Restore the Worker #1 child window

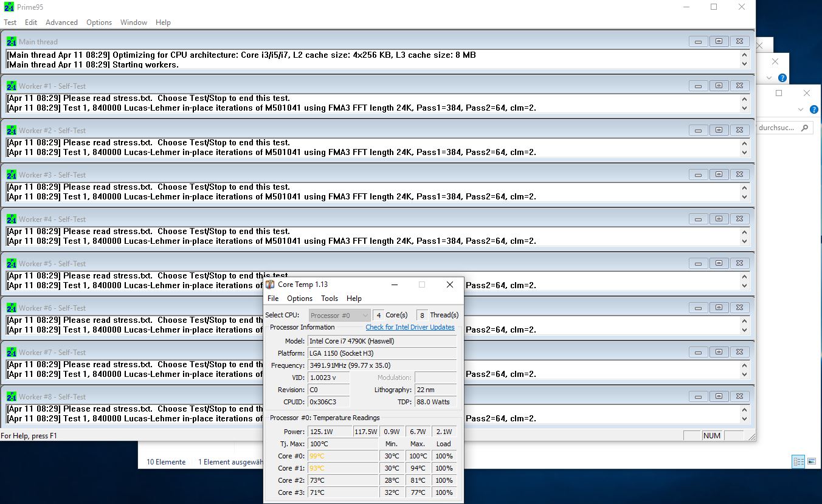coord(719,86)
